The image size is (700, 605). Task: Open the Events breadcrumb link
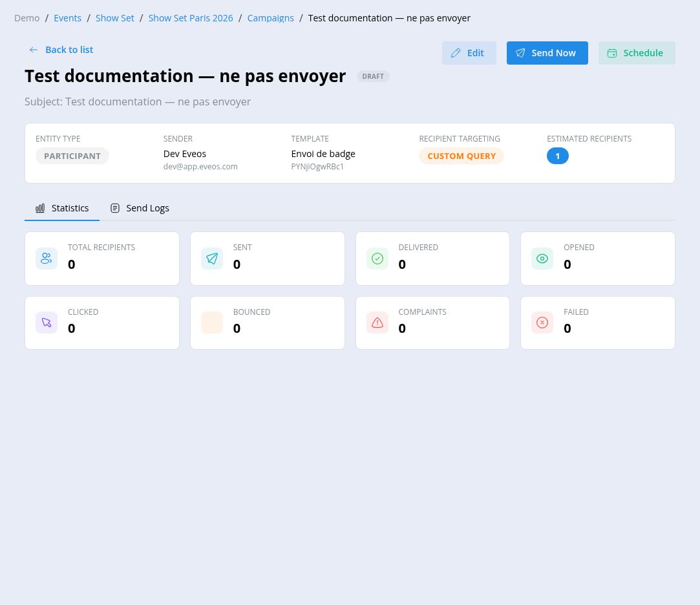point(67,18)
